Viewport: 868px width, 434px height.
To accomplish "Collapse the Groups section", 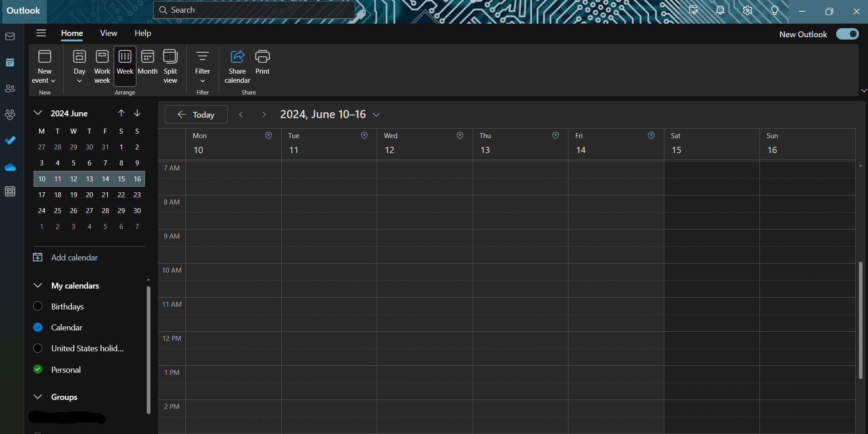I will (38, 397).
